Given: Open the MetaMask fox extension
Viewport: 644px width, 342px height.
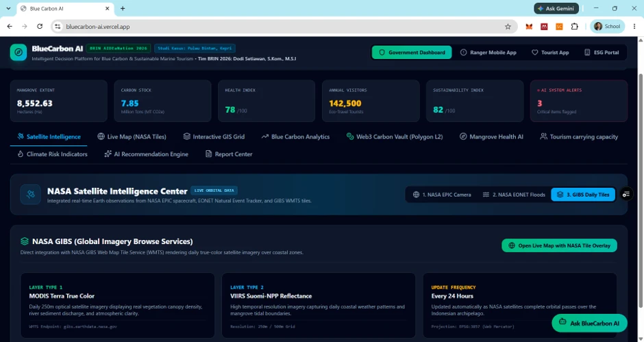Looking at the screenshot, I should point(529,26).
